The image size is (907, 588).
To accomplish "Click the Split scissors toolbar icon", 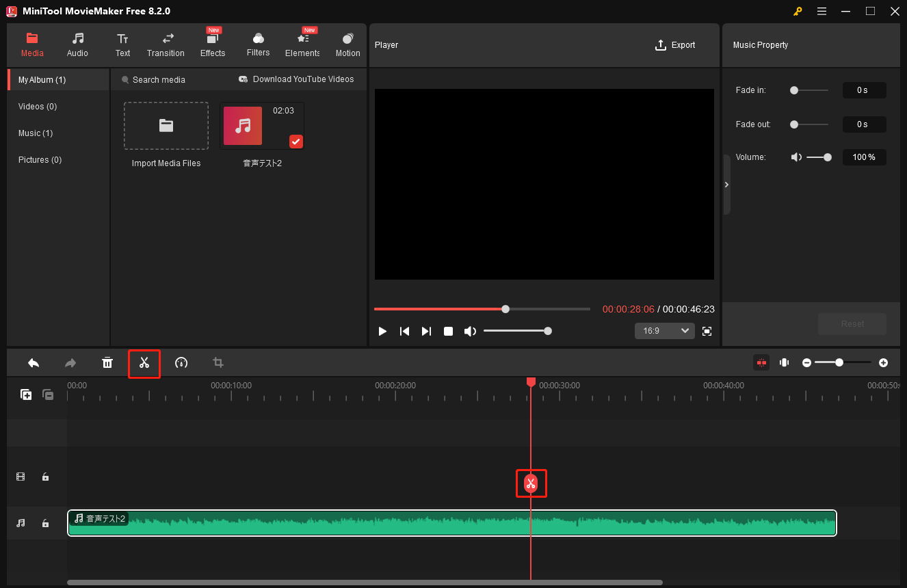I will coord(144,362).
